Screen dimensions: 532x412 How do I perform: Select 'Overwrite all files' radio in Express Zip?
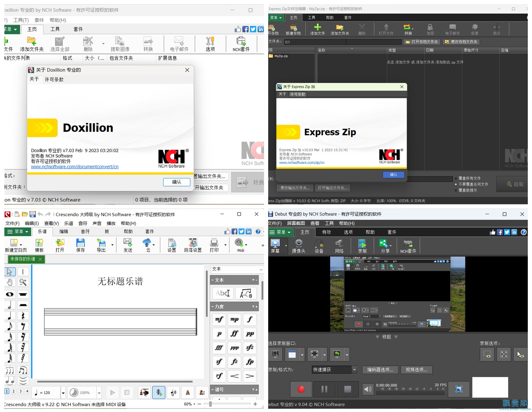pyautogui.click(x=456, y=178)
